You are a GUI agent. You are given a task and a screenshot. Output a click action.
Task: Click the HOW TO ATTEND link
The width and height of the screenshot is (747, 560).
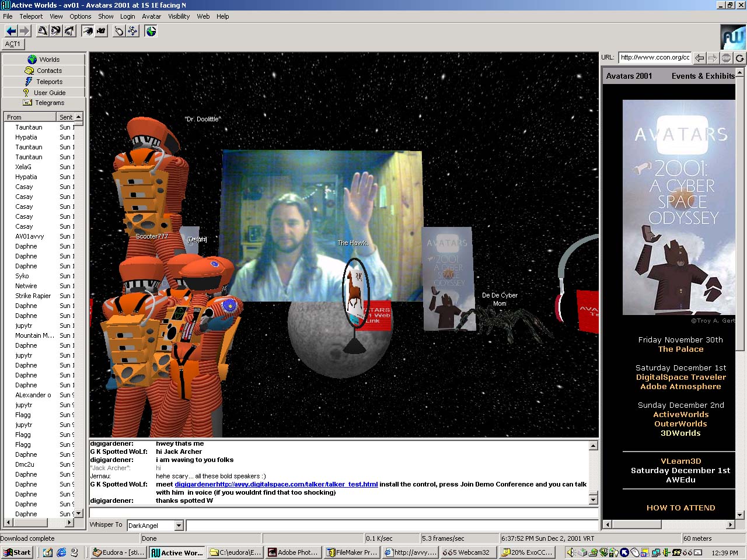pos(680,508)
